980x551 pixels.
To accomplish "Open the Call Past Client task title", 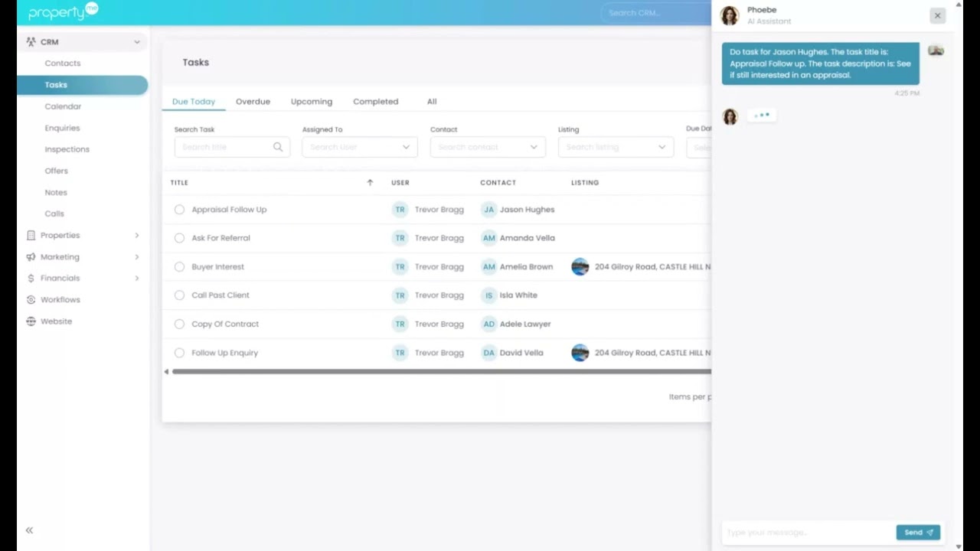I will tap(220, 295).
